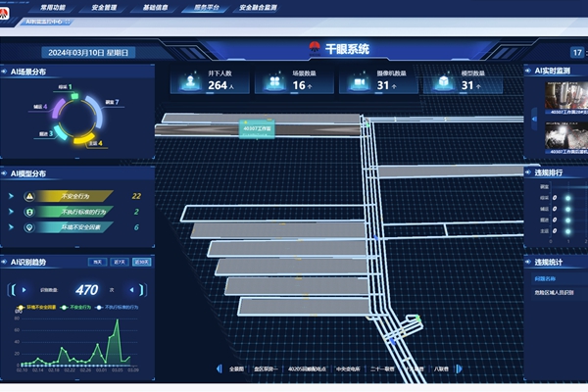588x392 pixels.
Task: Click the 不安全行为 warning icon
Action: point(28,196)
